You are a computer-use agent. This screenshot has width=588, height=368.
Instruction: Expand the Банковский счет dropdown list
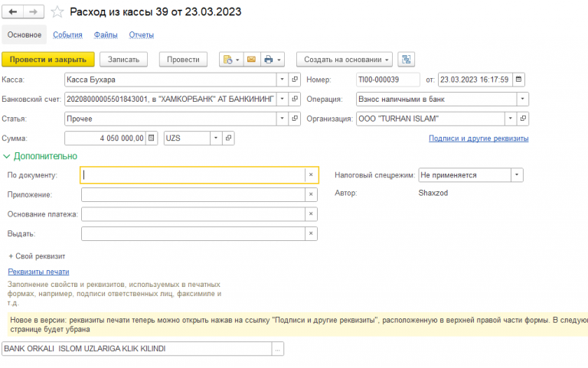[x=282, y=99]
